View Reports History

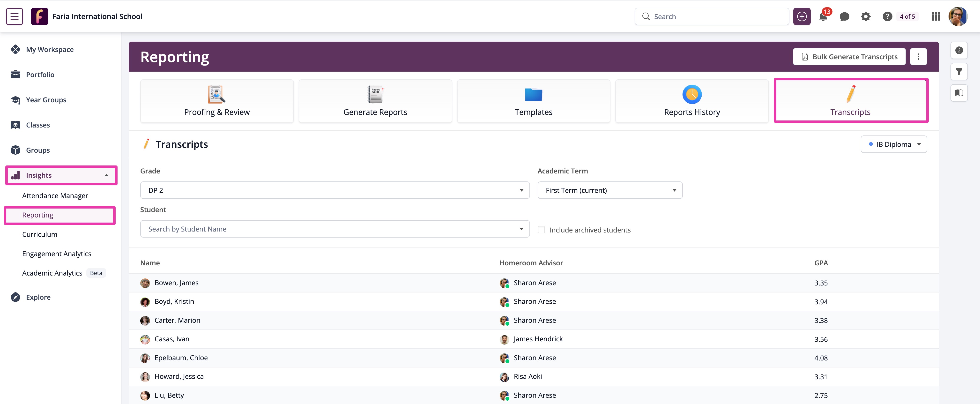[x=692, y=101]
